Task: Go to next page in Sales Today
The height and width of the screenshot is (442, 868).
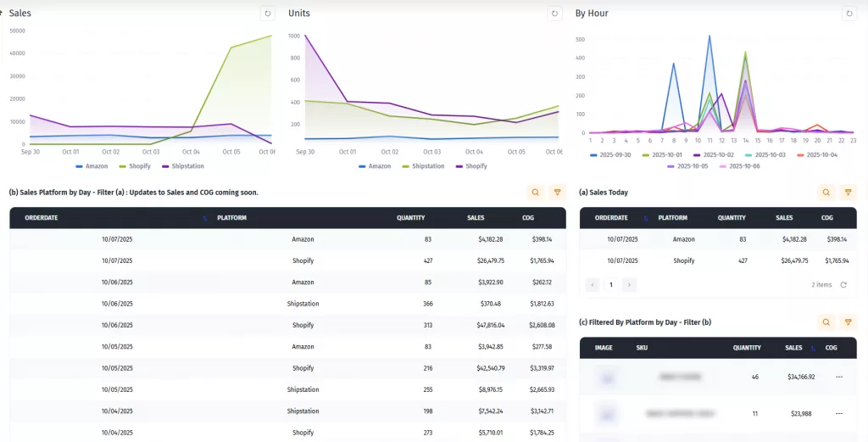Action: click(x=629, y=285)
